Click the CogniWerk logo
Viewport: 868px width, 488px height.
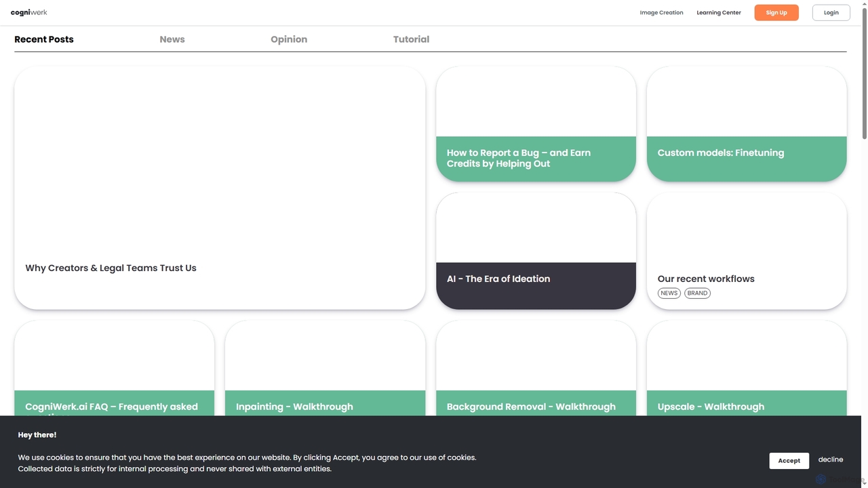pyautogui.click(x=29, y=12)
